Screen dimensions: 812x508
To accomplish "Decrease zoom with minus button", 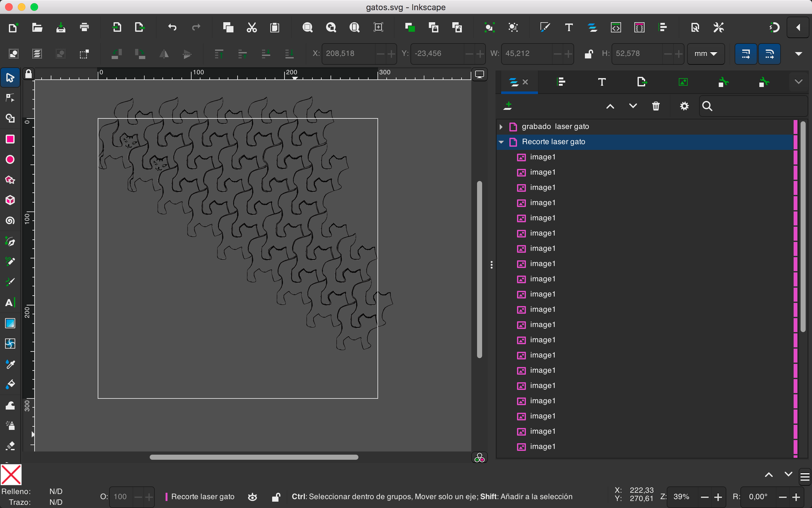I will 705,497.
